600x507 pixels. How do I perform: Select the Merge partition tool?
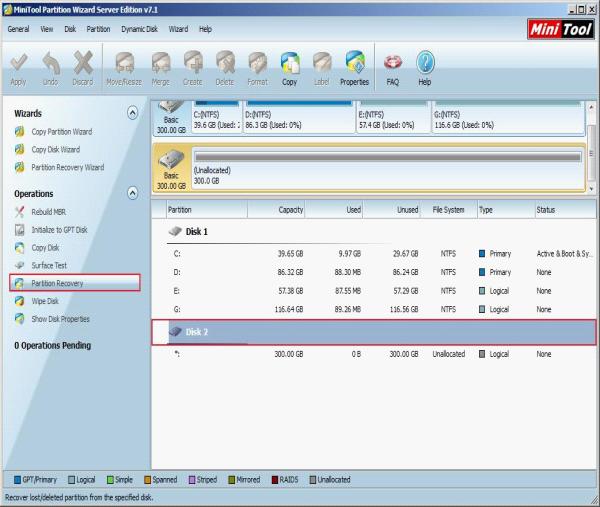click(160, 69)
